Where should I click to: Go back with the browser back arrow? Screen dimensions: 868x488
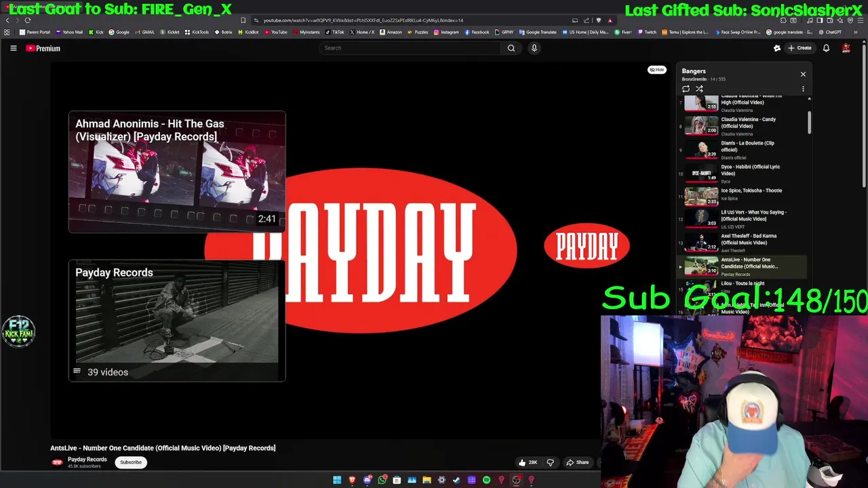pos(7,20)
